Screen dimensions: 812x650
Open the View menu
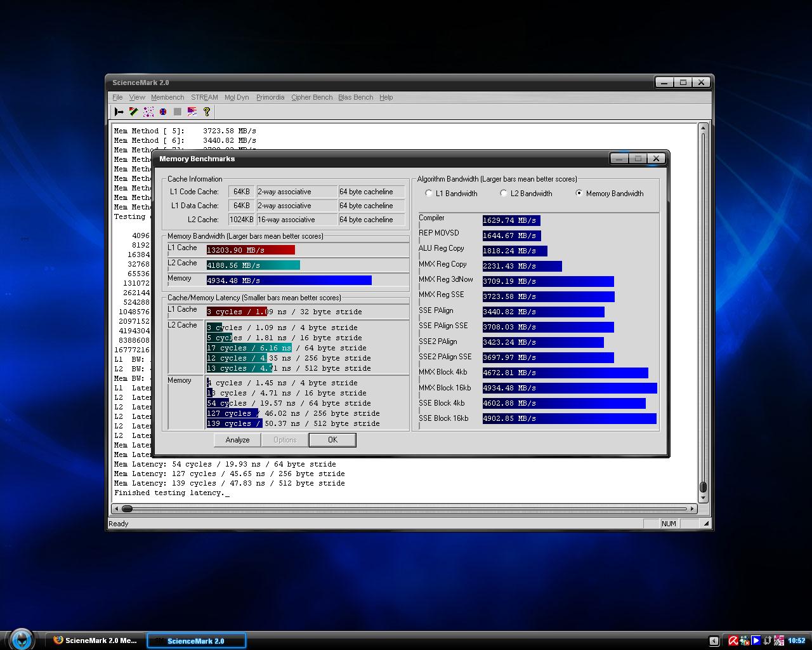[137, 97]
